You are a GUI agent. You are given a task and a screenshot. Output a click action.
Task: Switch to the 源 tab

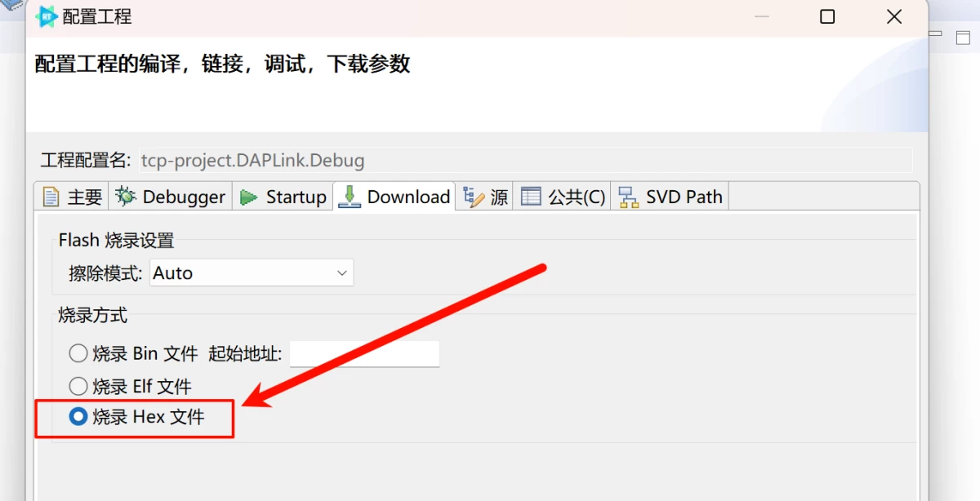coord(485,197)
